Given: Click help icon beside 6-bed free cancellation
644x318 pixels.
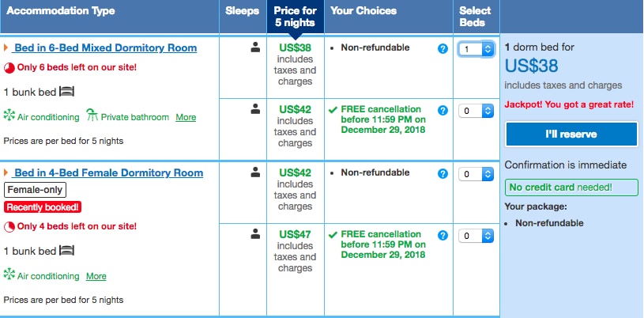Looking at the screenshot, I should tap(443, 110).
